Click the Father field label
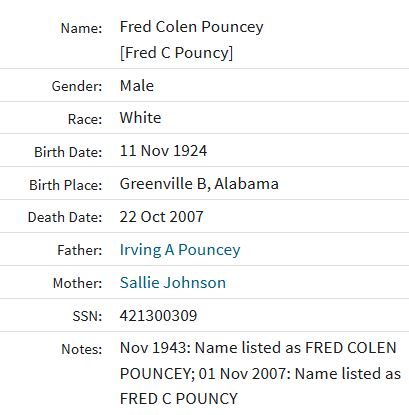The width and height of the screenshot is (409, 415). [x=80, y=250]
